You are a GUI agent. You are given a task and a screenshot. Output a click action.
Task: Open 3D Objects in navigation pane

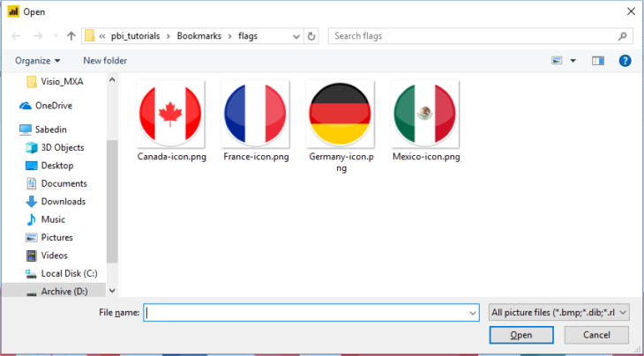[x=55, y=148]
